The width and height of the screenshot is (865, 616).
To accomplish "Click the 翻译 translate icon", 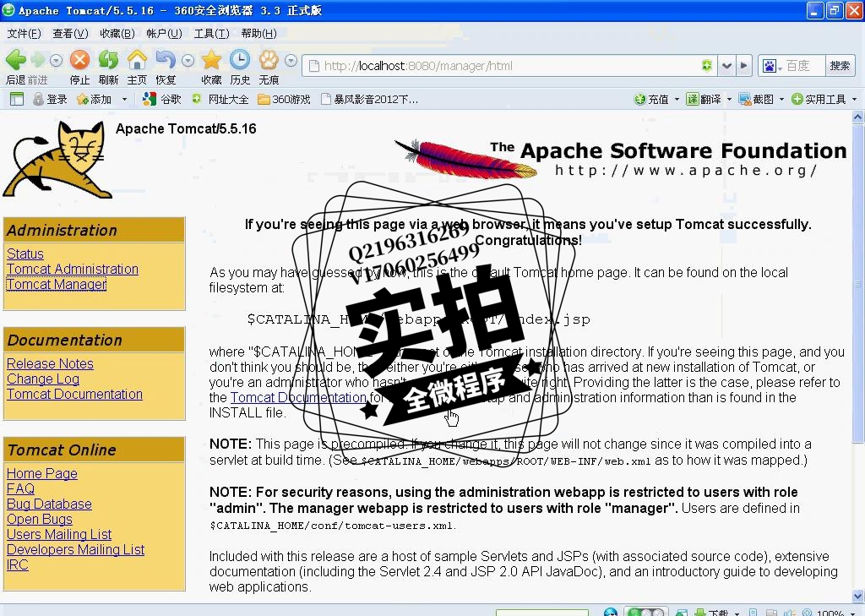I will (693, 100).
